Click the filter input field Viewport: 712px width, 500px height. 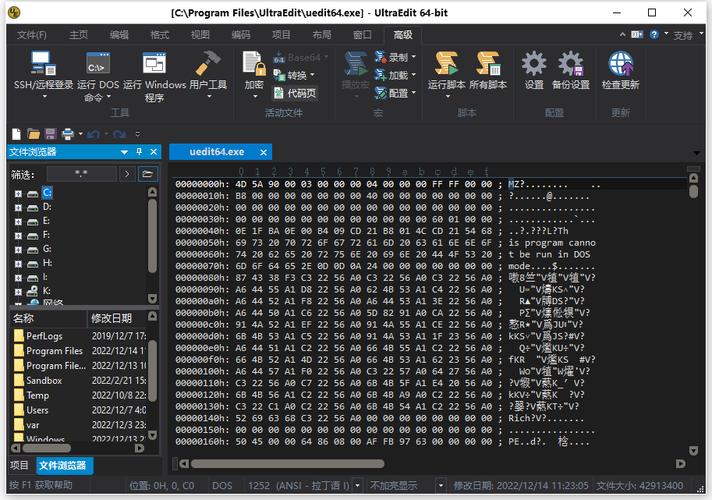click(x=81, y=174)
